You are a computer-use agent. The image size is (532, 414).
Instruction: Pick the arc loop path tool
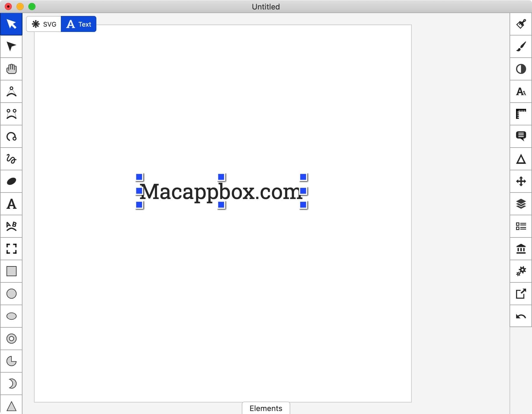tap(11, 136)
